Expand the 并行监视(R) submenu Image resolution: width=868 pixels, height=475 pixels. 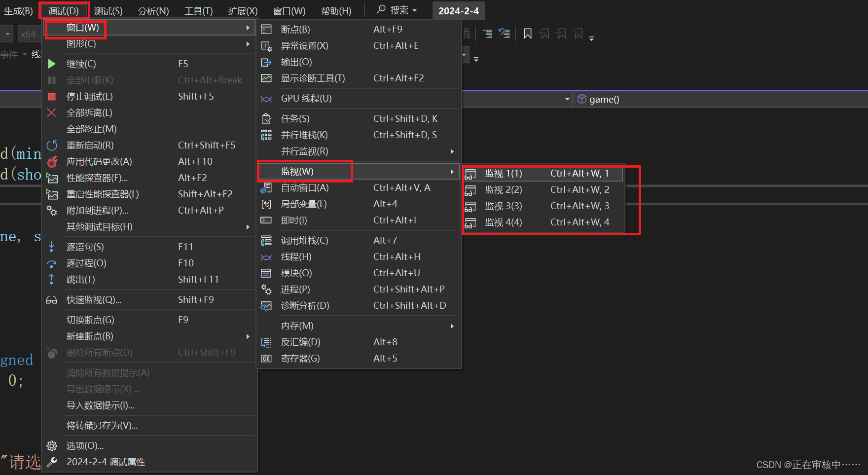pyautogui.click(x=358, y=151)
